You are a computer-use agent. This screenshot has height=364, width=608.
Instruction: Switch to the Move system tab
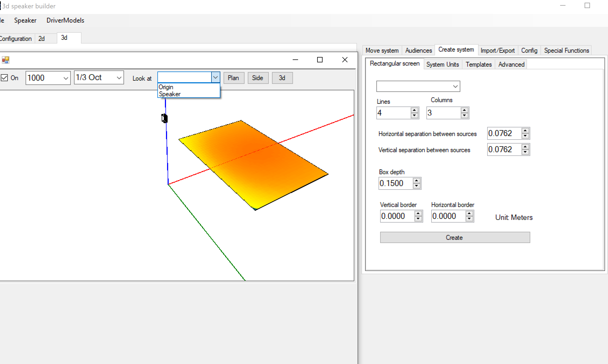pos(381,50)
